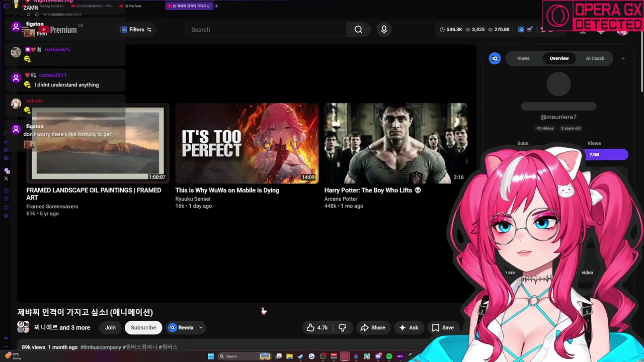
Task: Open Spotify from the taskbar
Action: click(x=389, y=356)
